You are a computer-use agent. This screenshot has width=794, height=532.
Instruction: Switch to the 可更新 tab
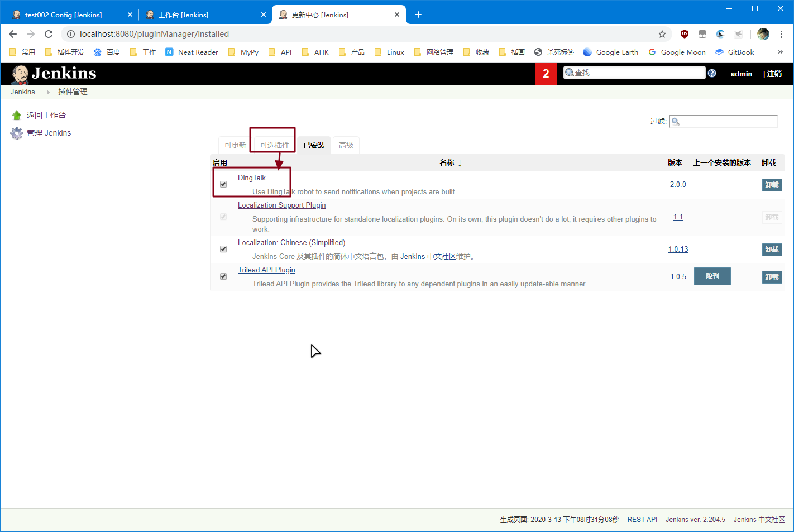(235, 145)
